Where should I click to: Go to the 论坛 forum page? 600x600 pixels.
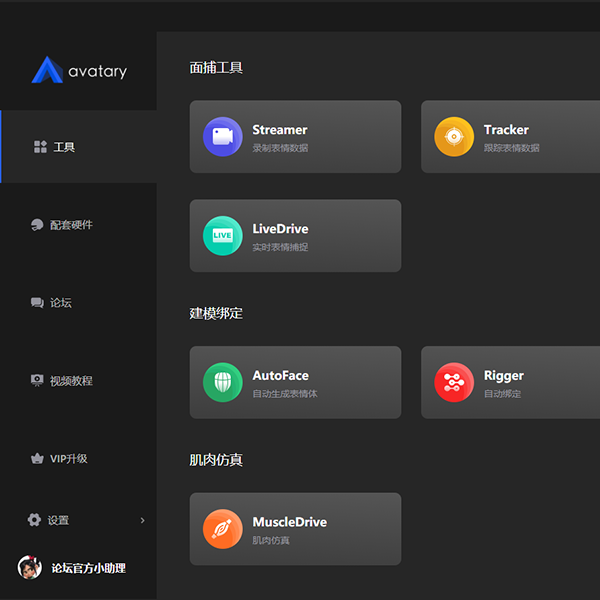(61, 303)
